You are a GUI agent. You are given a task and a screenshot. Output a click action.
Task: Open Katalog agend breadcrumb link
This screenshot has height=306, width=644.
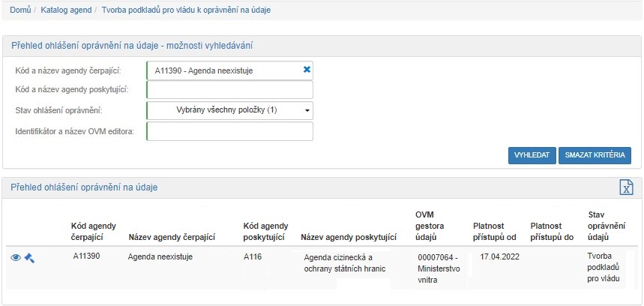[66, 10]
